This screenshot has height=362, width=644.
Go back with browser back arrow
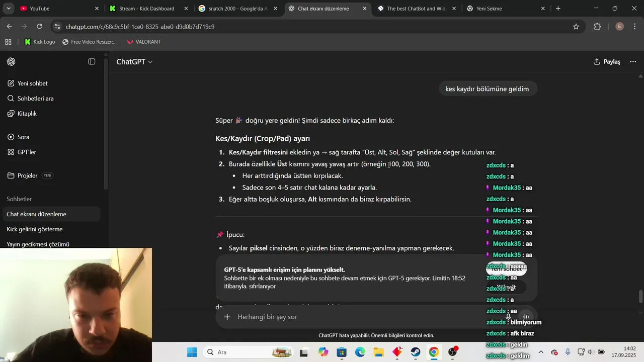[x=10, y=27]
